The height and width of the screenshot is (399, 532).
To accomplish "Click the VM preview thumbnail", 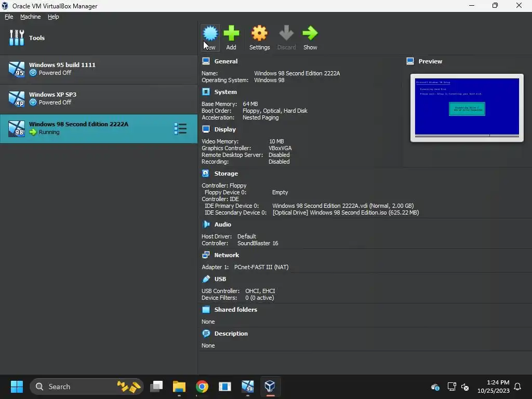I will [x=467, y=108].
